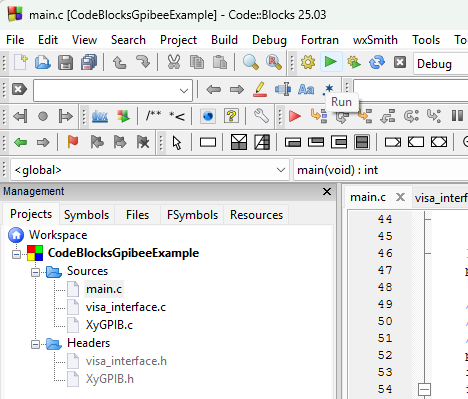
Task: Open Find with magnifier icon
Action: [250, 62]
